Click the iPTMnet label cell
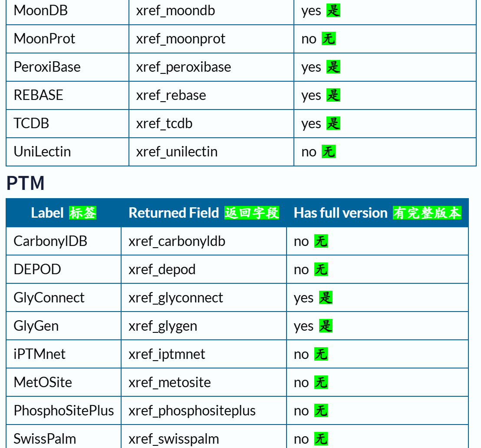 [63, 354]
